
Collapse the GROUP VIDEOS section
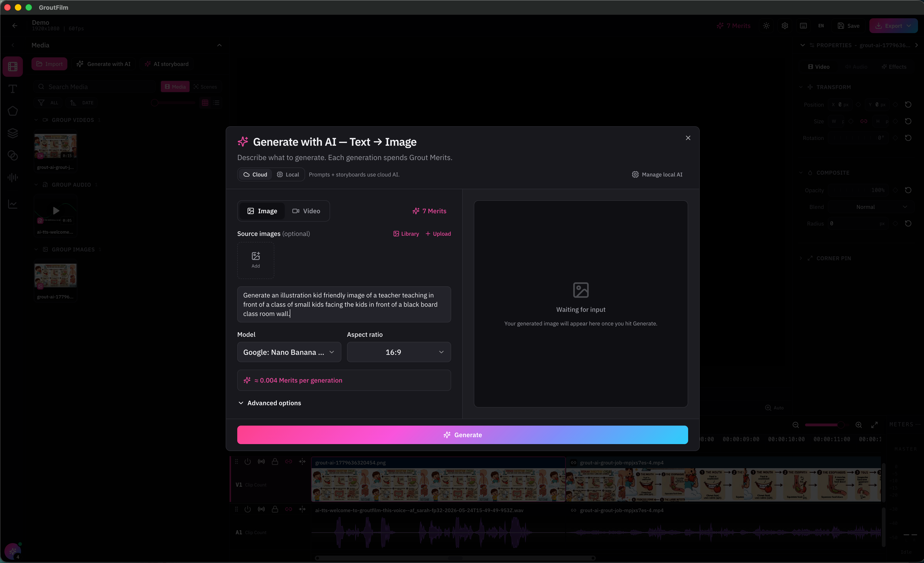coord(36,120)
